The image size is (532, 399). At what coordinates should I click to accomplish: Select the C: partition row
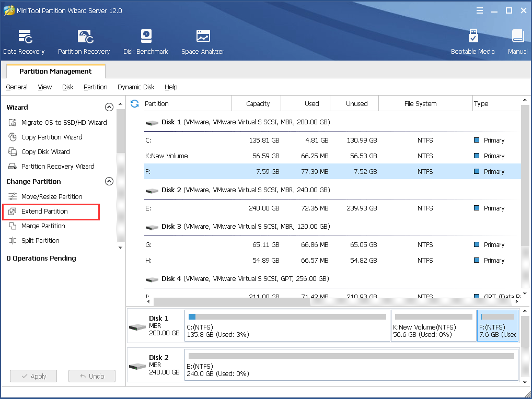(332, 140)
